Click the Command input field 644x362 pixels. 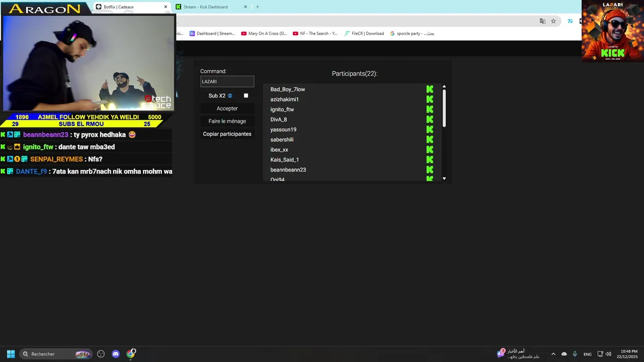[x=227, y=81]
